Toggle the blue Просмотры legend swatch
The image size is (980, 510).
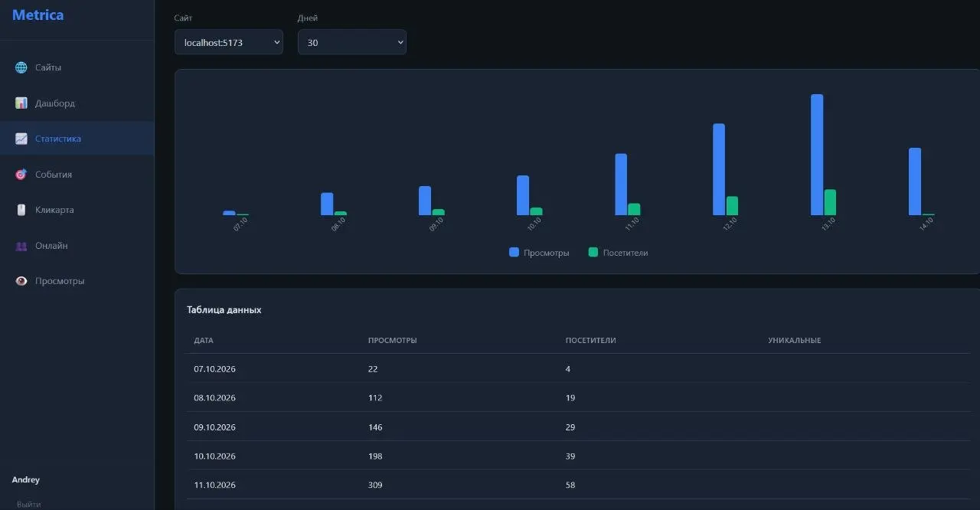(514, 252)
